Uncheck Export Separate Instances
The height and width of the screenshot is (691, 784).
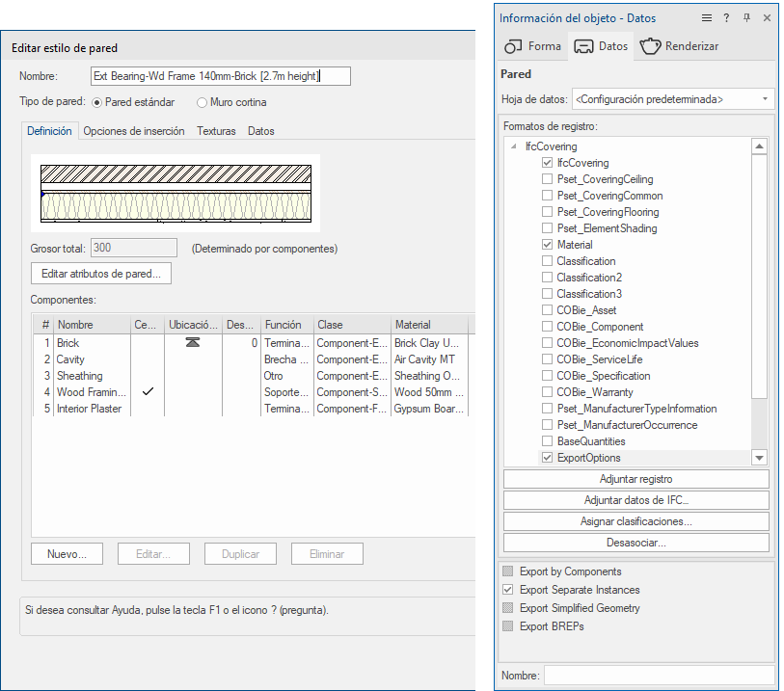[508, 590]
